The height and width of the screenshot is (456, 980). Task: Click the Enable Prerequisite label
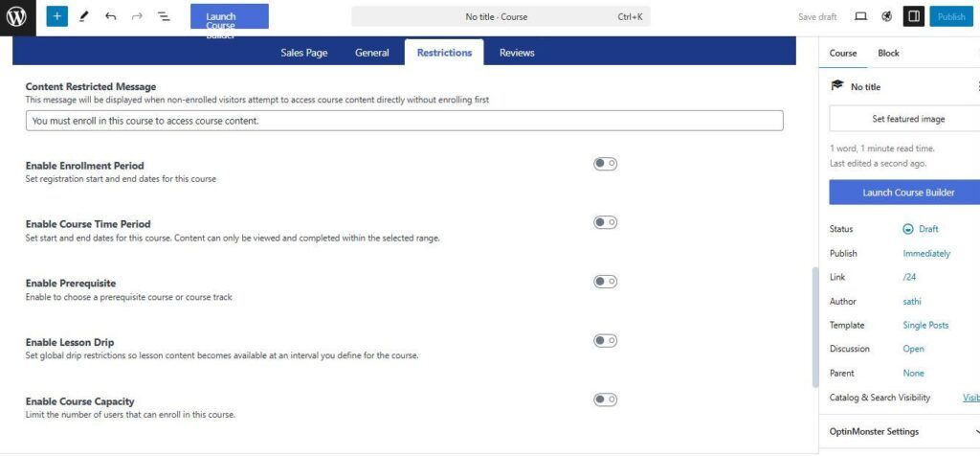(71, 284)
